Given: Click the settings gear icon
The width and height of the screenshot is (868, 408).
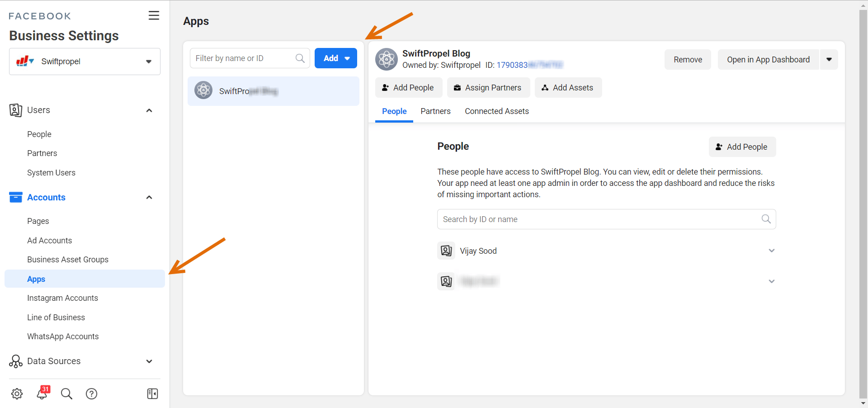Looking at the screenshot, I should click(x=17, y=394).
